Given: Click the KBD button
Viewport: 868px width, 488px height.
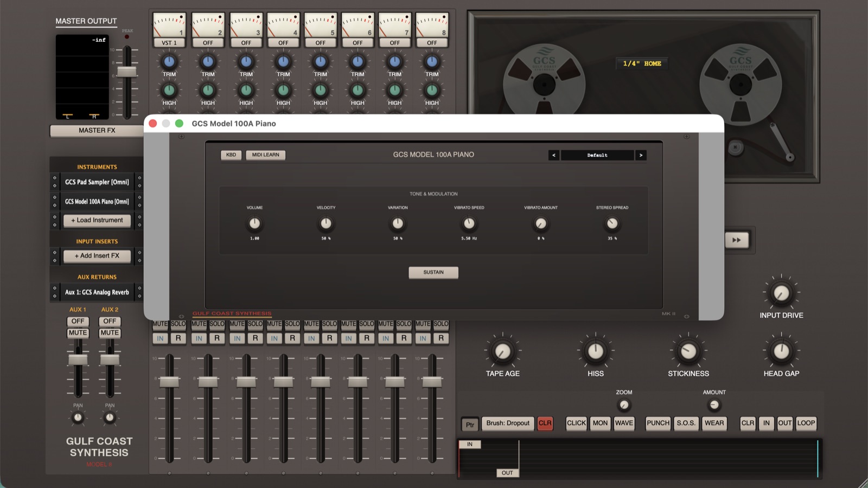Looking at the screenshot, I should [231, 155].
